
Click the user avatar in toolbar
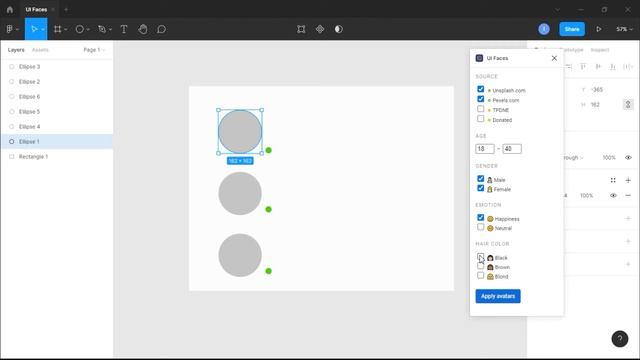(544, 29)
